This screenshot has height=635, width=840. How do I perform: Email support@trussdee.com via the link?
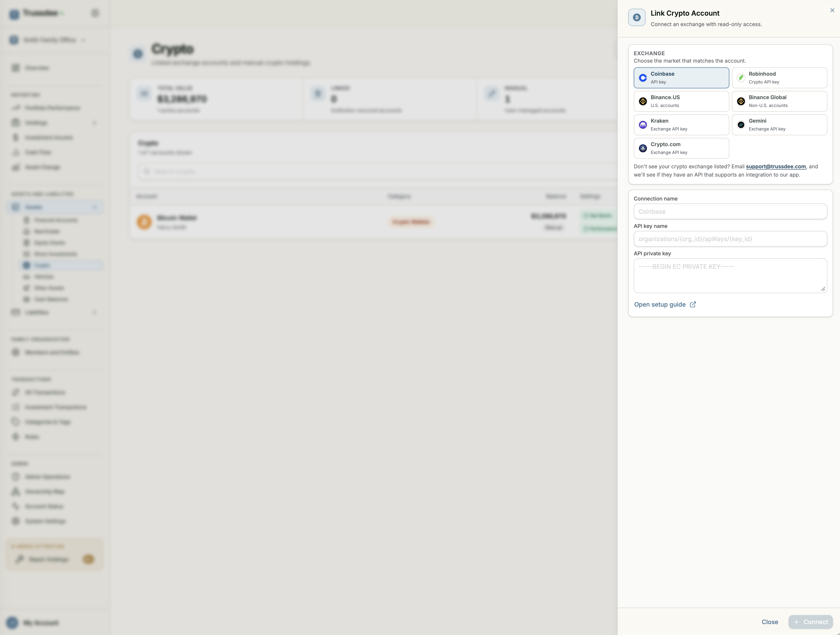776,167
